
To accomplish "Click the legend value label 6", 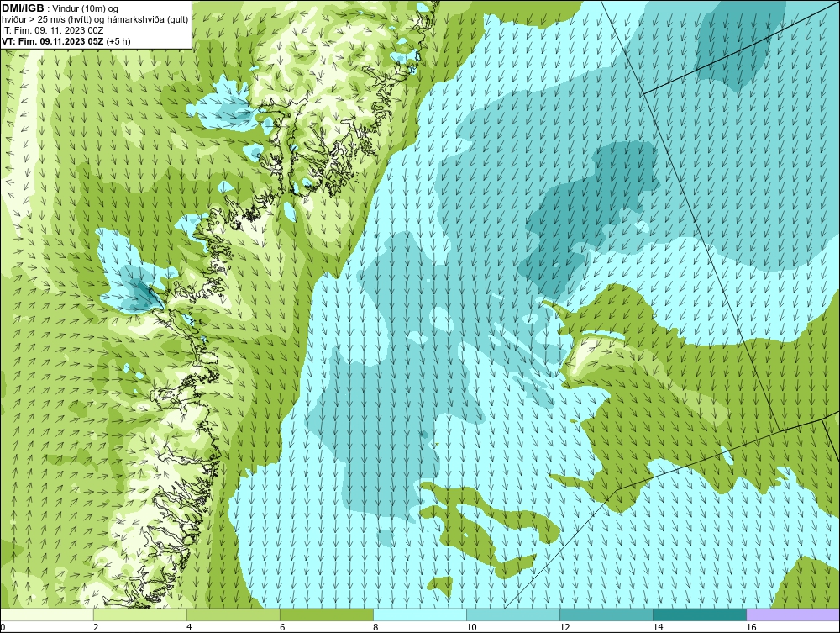I will pyautogui.click(x=282, y=628).
